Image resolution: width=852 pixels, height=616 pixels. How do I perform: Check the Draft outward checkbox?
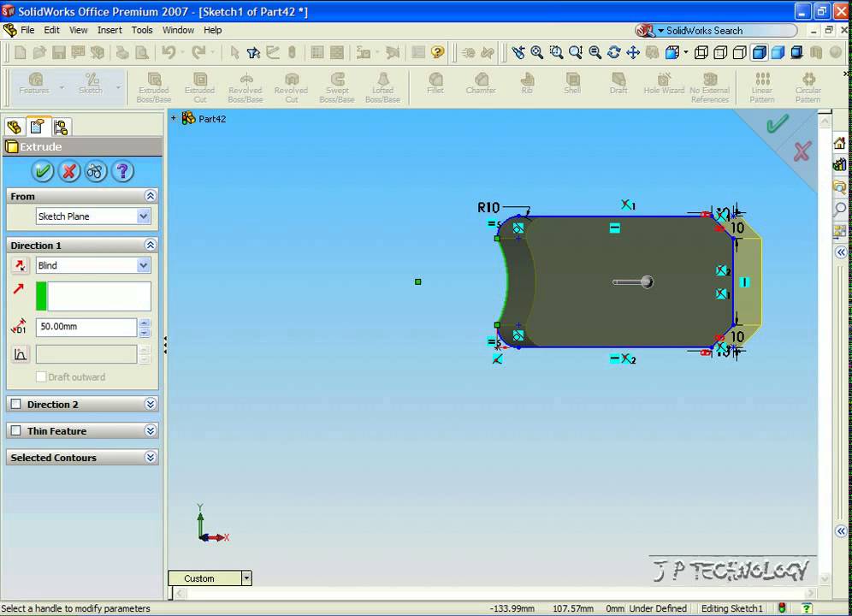41,376
